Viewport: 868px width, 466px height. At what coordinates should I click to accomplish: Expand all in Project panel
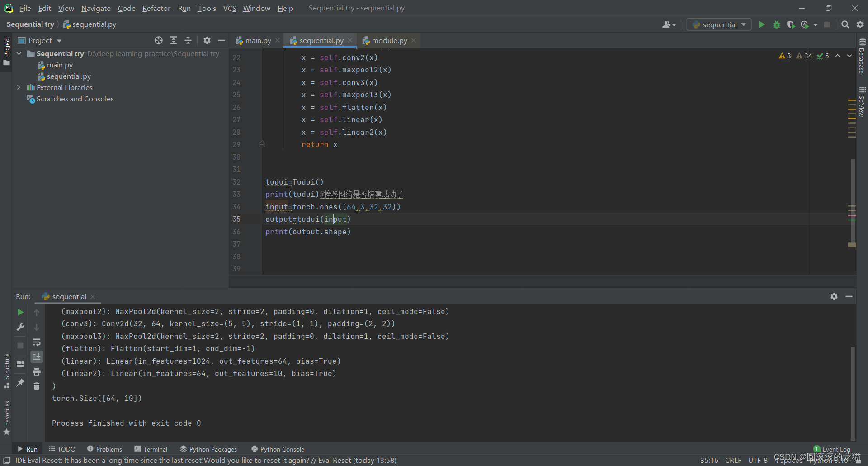pos(174,40)
